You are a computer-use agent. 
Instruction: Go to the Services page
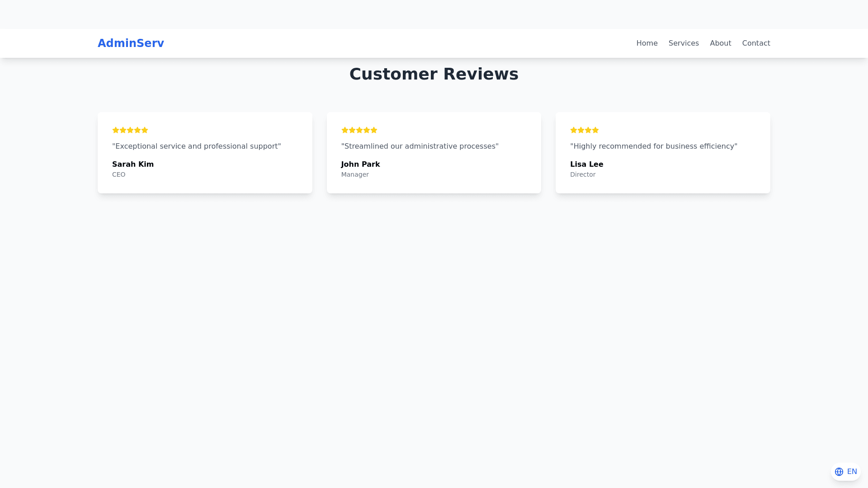click(x=684, y=43)
